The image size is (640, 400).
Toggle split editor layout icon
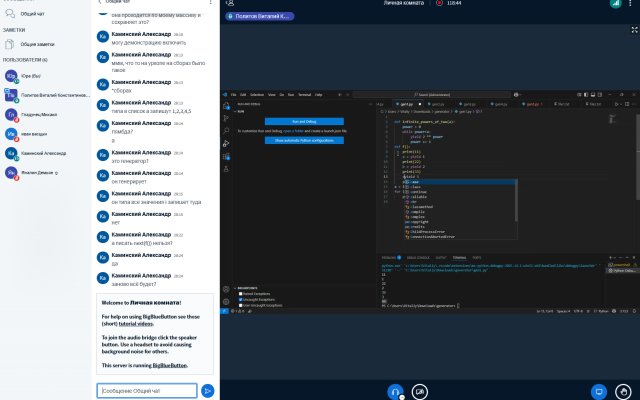pyautogui.click(x=627, y=104)
